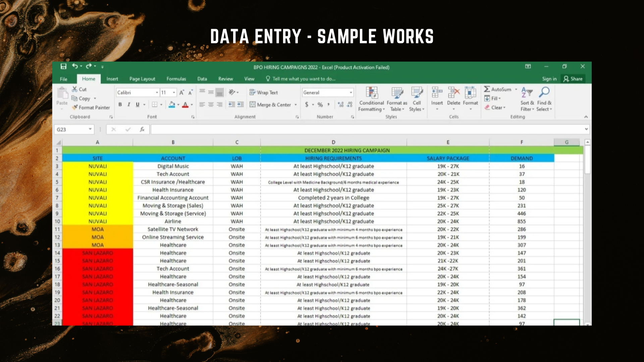Click the AutoSum sigma icon
Viewport: 644px width, 362px height.
[x=487, y=89]
